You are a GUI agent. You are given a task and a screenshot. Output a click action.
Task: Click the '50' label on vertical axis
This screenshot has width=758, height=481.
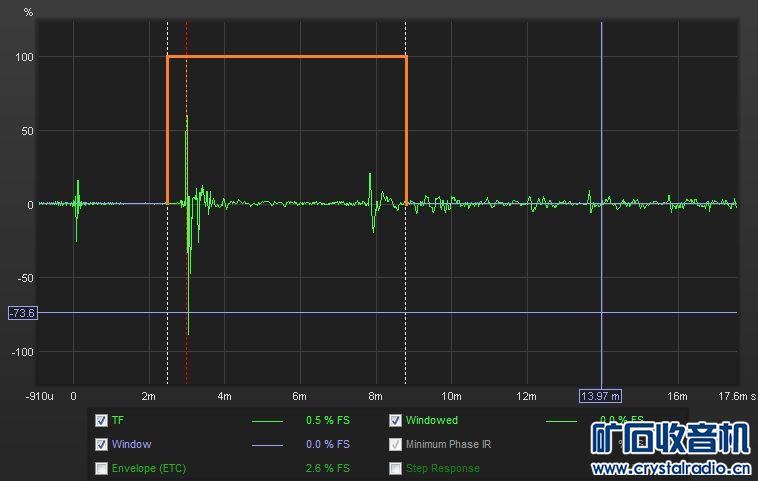[28, 131]
